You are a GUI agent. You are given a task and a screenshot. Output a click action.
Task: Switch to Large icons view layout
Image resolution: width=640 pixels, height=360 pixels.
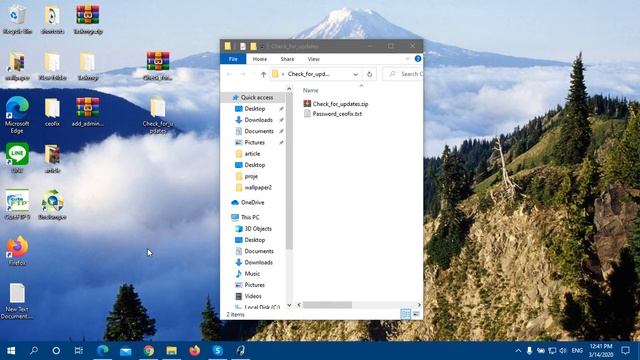416,313
